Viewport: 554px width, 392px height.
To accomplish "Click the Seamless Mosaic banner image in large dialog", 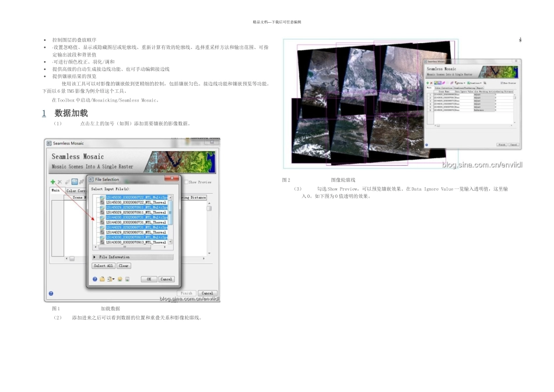I will coord(181,162).
